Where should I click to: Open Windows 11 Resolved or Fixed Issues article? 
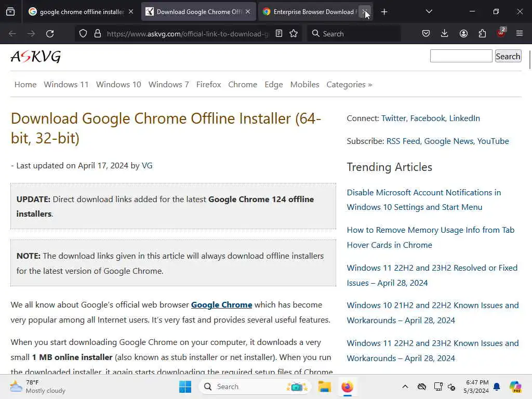click(x=432, y=275)
